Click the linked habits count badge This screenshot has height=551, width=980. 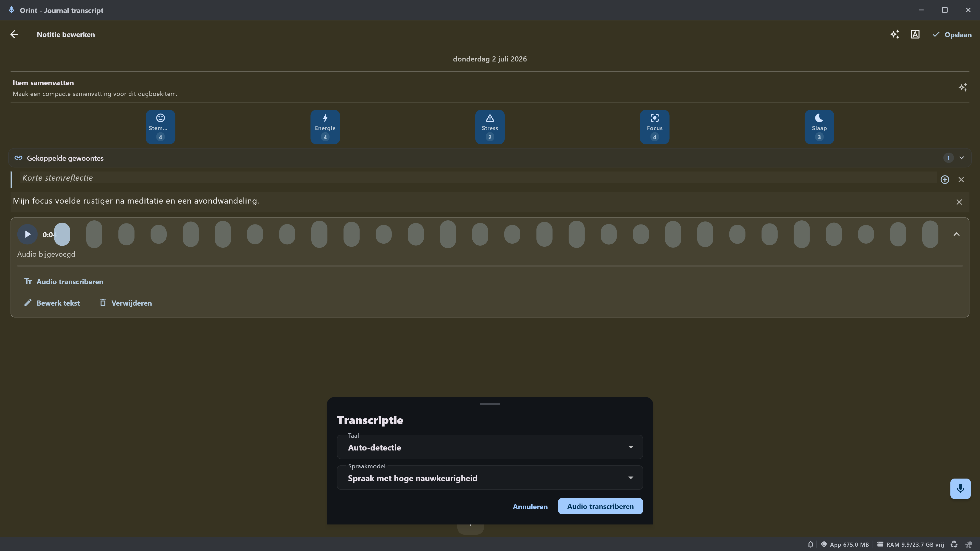coord(948,158)
